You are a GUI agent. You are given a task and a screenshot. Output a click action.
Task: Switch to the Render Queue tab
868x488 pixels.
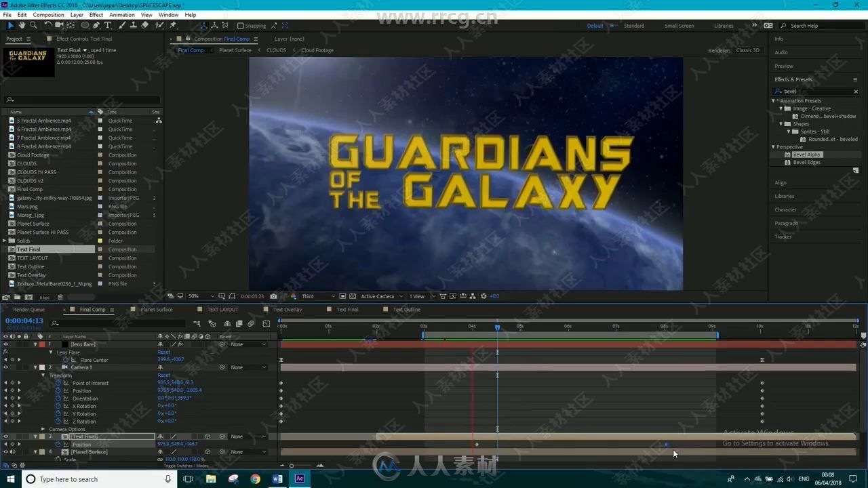pyautogui.click(x=28, y=310)
